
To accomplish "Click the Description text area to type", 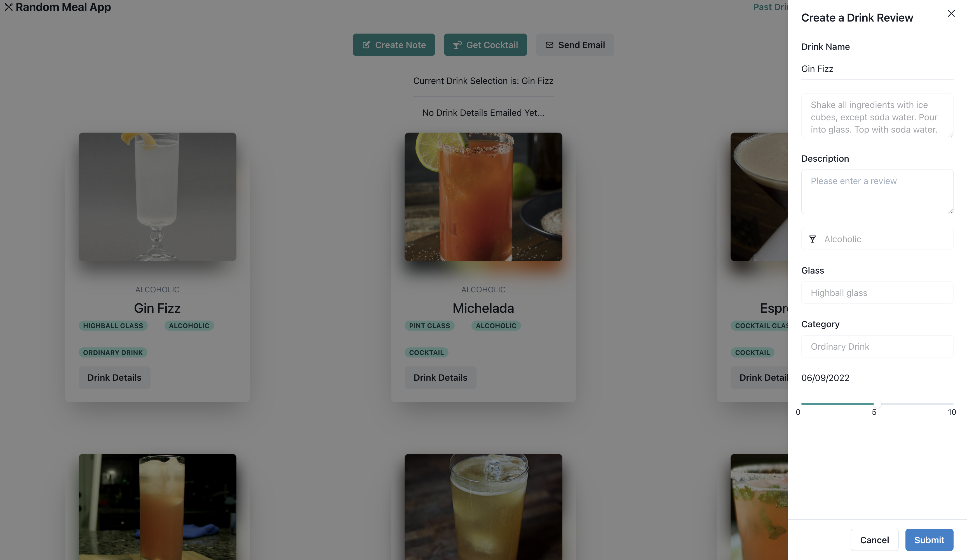I will pos(877,191).
